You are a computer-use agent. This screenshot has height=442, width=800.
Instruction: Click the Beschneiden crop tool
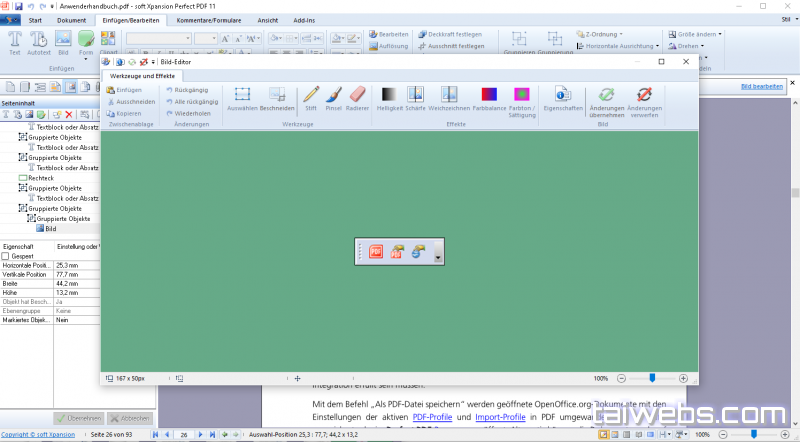point(276,98)
